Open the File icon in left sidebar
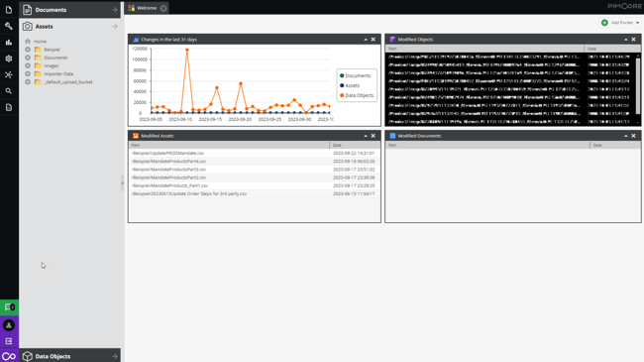The height and width of the screenshot is (362, 644). pyautogui.click(x=9, y=10)
